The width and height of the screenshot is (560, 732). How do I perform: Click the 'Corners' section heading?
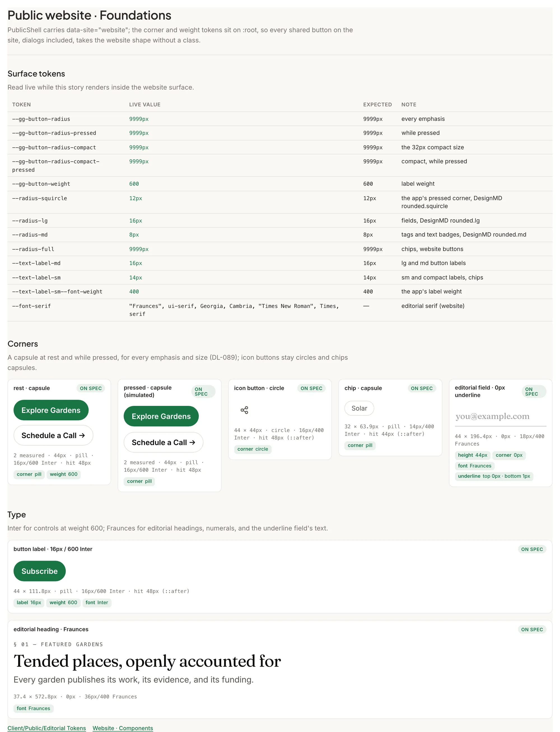[x=23, y=344]
